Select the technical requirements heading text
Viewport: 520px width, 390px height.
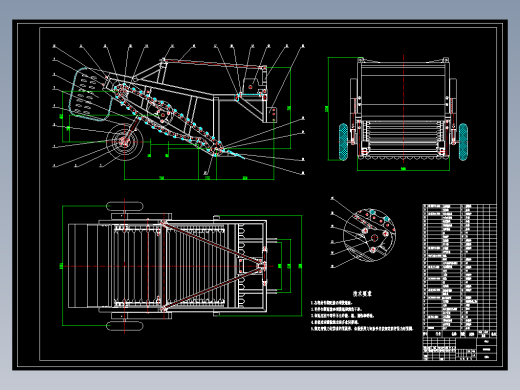pos(362,294)
